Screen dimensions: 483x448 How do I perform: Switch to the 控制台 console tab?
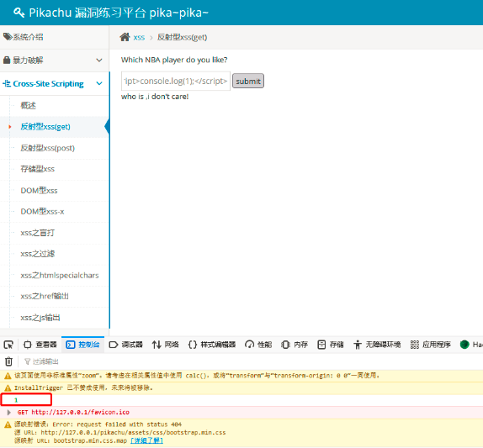point(82,345)
